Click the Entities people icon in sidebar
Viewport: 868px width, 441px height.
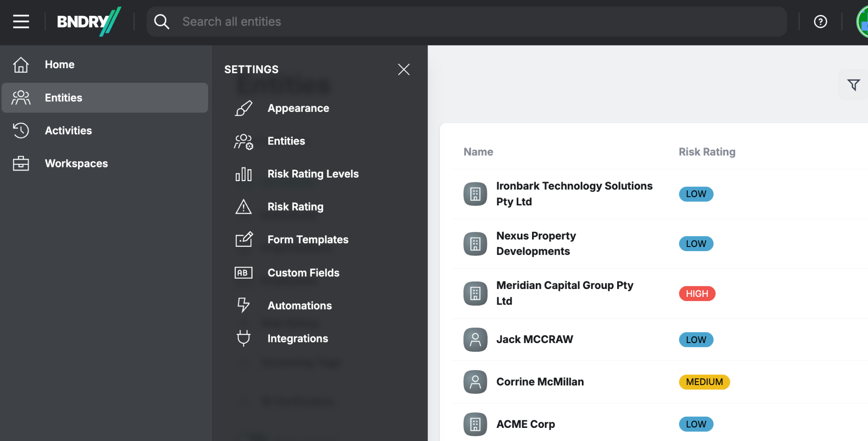pos(21,98)
